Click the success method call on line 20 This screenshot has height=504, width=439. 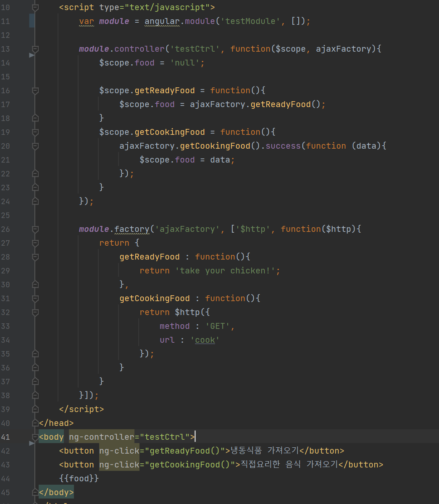[x=283, y=146]
